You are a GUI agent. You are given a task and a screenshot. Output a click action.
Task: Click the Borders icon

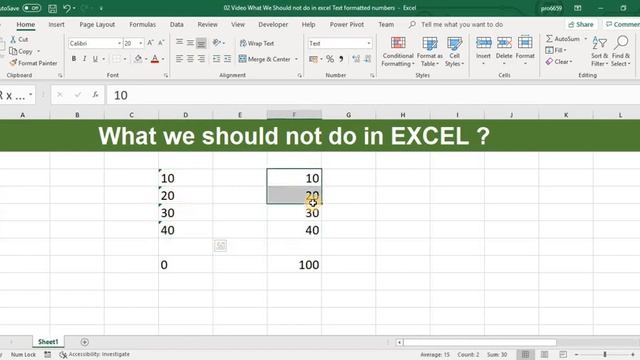point(116,59)
